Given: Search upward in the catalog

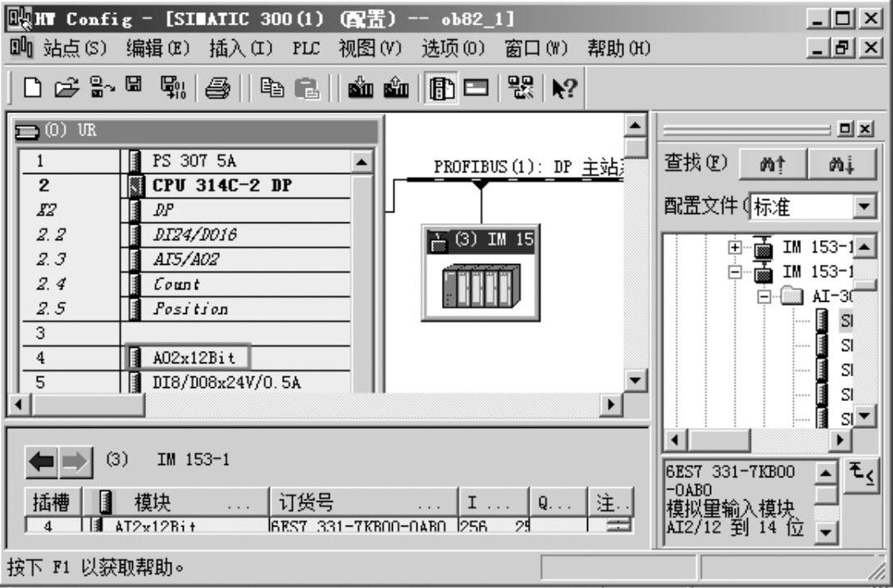Looking at the screenshot, I should coord(772,165).
